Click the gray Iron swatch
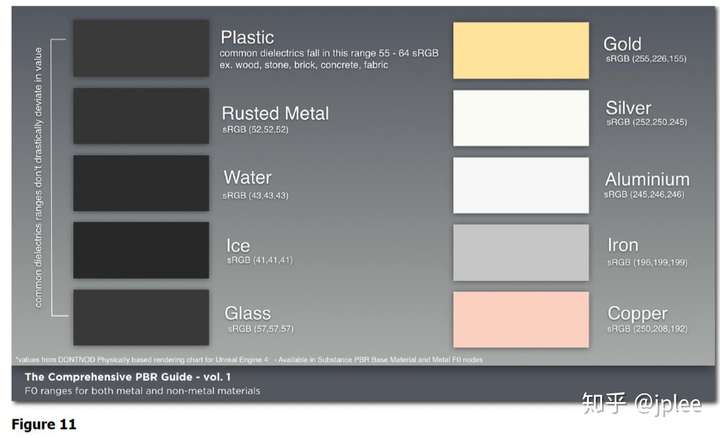This screenshot has width=720, height=436. [521, 252]
